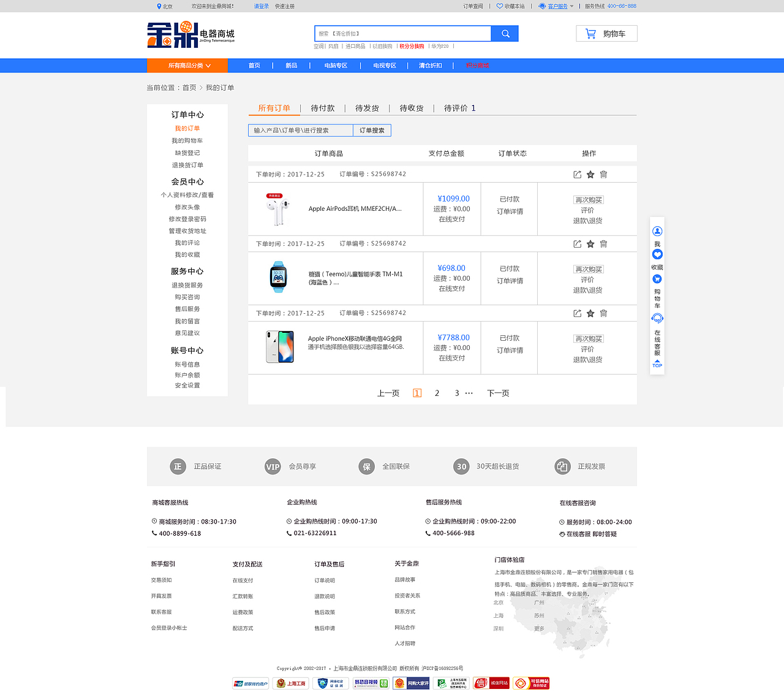Click the floating 在线客服 headset icon
Image resolution: width=784 pixels, height=692 pixels.
pos(657,318)
